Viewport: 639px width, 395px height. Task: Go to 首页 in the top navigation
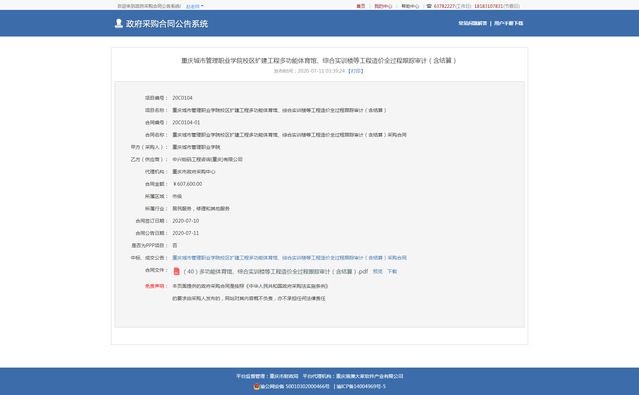(x=361, y=6)
